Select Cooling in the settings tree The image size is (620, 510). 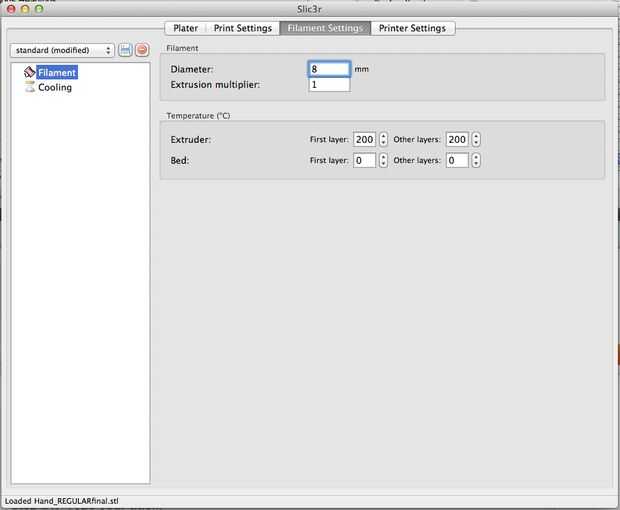[x=55, y=87]
